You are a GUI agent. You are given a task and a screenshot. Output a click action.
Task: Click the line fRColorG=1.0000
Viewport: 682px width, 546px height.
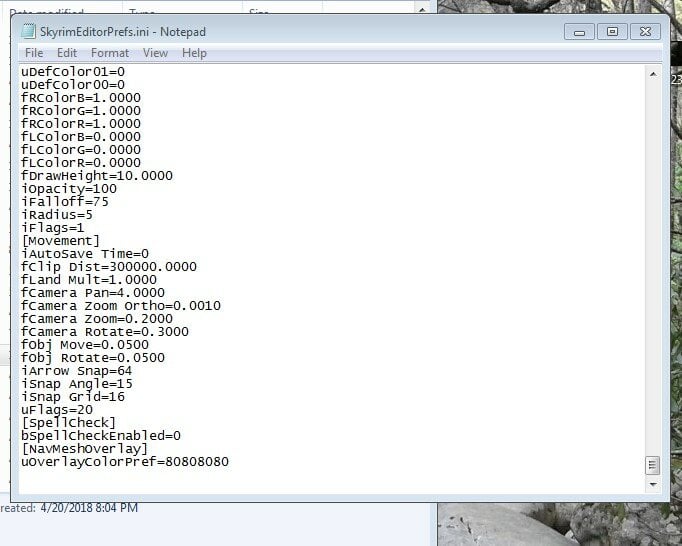pos(81,111)
